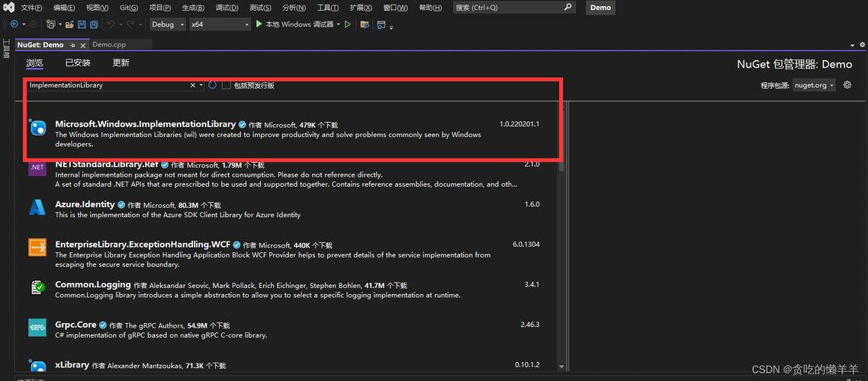Viewport: 868px width, 381px height.
Task: Click the open file folder icon
Action: pos(69,24)
